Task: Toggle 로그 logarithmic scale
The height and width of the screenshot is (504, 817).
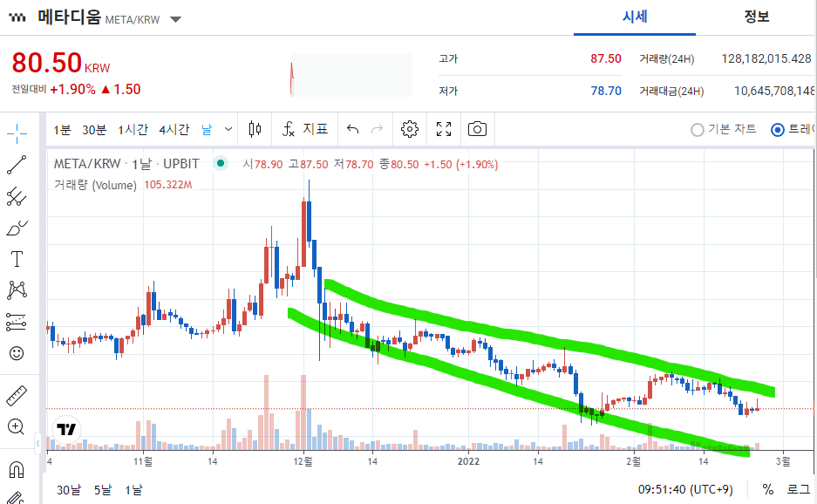Action: [798, 489]
